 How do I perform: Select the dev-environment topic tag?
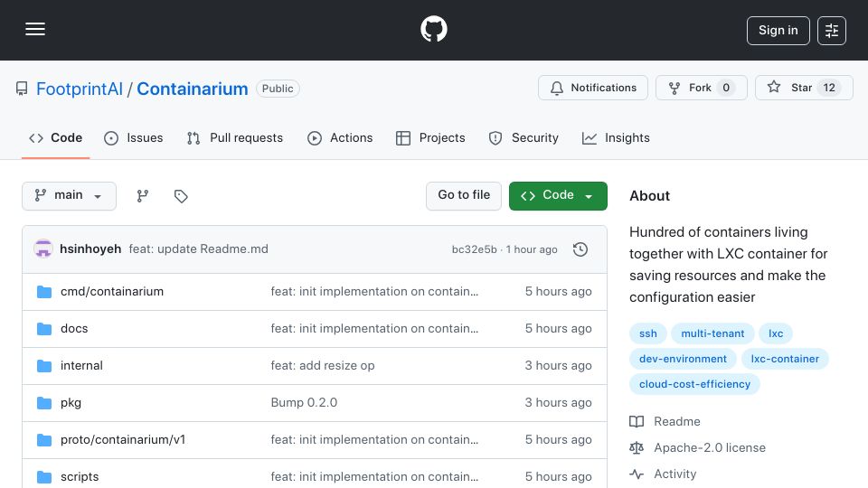coord(683,359)
